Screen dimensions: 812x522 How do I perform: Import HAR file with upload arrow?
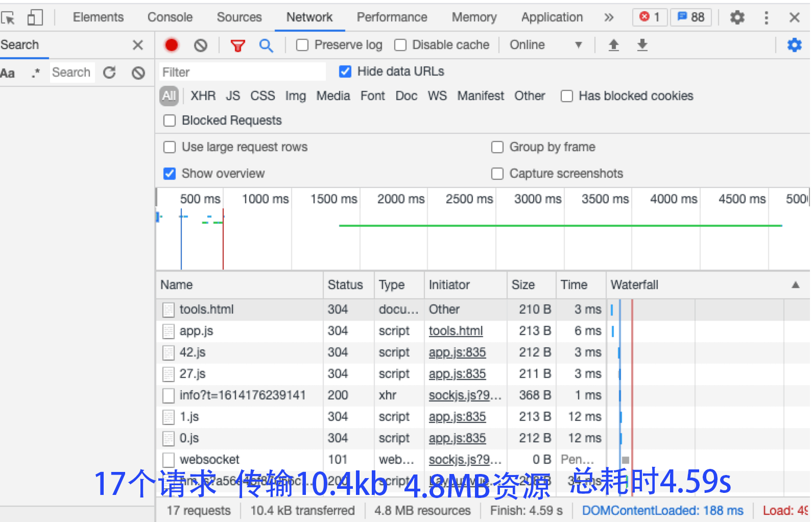click(614, 45)
